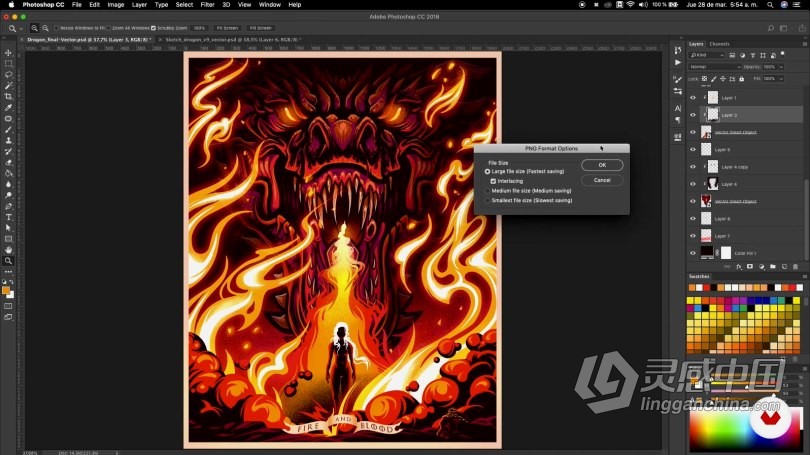This screenshot has height=455, width=810.
Task: Enable Zoom All Windows checkbox
Action: (108, 28)
